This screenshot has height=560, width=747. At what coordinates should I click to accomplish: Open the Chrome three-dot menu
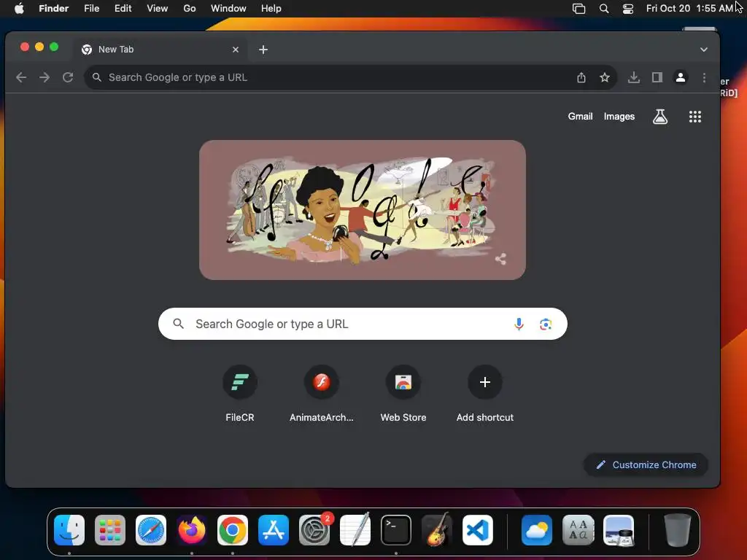point(704,77)
